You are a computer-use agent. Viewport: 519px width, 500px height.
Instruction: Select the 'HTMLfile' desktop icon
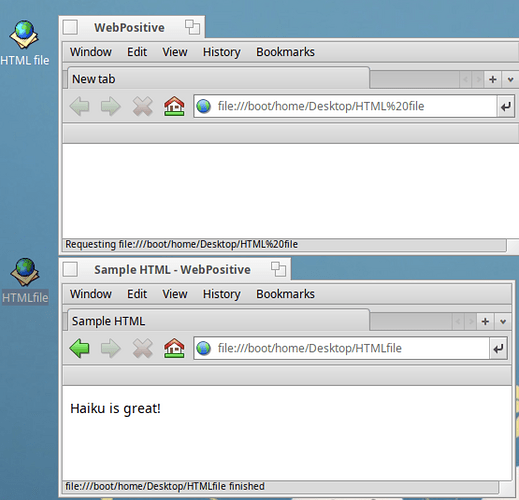click(25, 281)
